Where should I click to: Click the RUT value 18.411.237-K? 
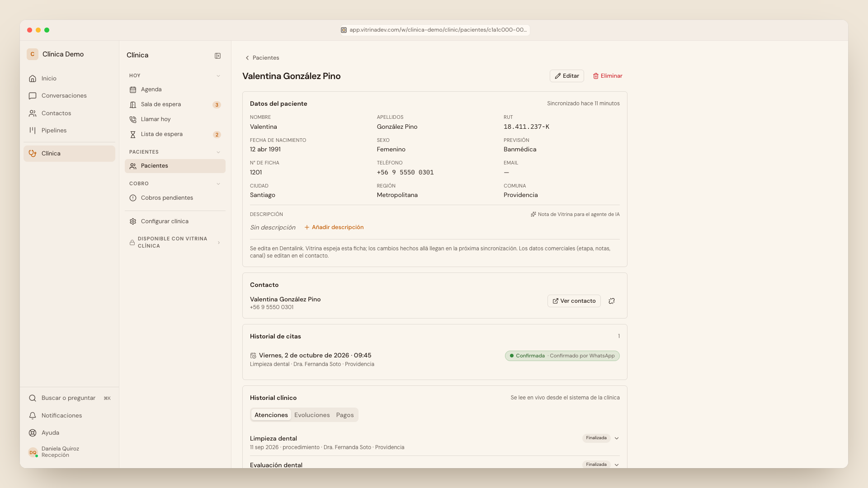[x=527, y=127]
